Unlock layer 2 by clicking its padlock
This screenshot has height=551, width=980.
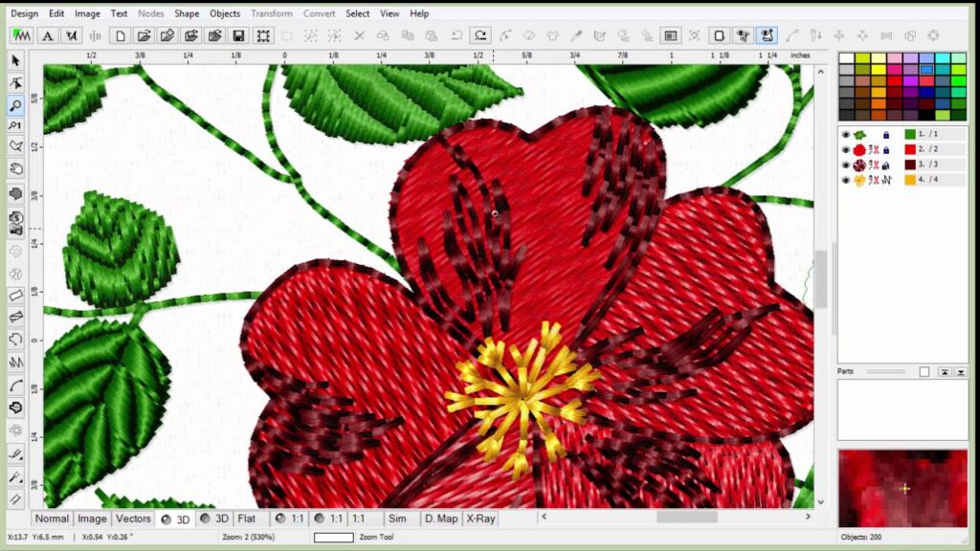coord(886,150)
